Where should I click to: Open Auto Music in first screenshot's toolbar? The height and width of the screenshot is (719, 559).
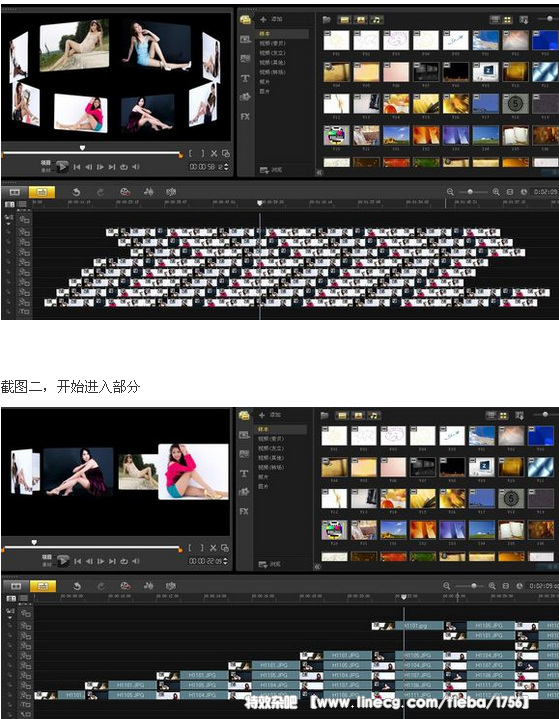pyautogui.click(x=171, y=192)
